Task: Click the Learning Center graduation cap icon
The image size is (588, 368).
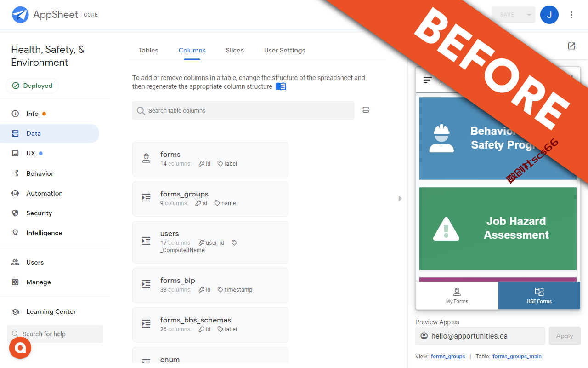Action: point(15,311)
